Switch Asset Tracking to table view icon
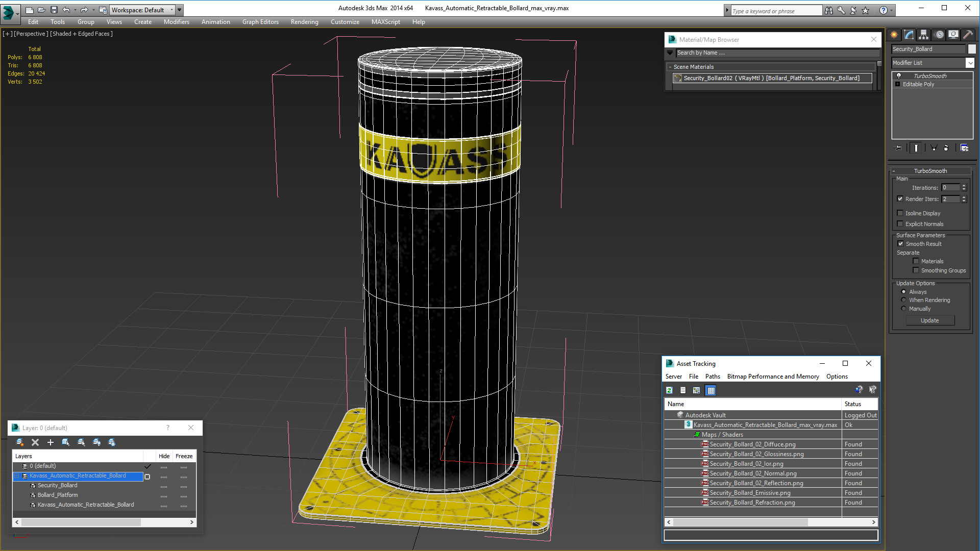 click(711, 390)
